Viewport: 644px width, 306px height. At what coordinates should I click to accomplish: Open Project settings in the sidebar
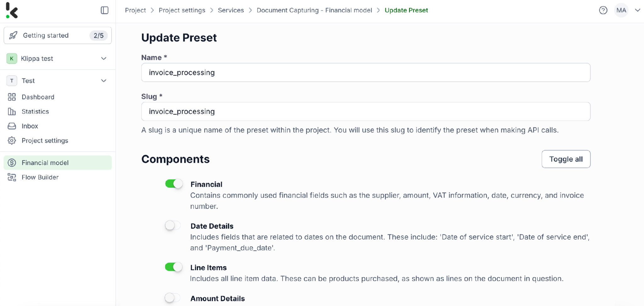[45, 140]
